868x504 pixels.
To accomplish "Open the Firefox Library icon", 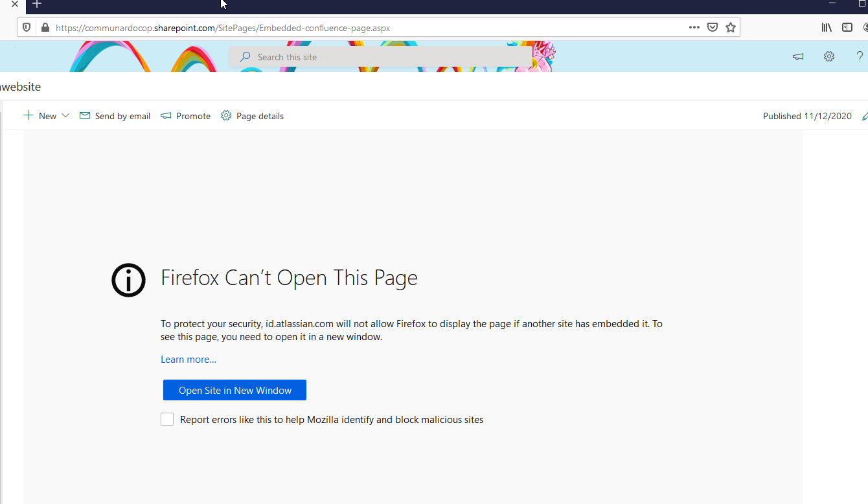I will tap(827, 28).
